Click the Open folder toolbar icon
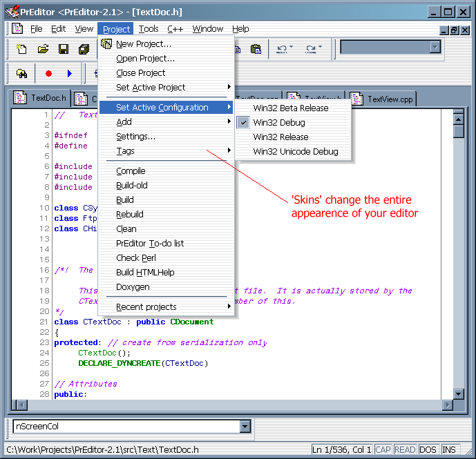This screenshot has height=459, width=476. point(43,49)
